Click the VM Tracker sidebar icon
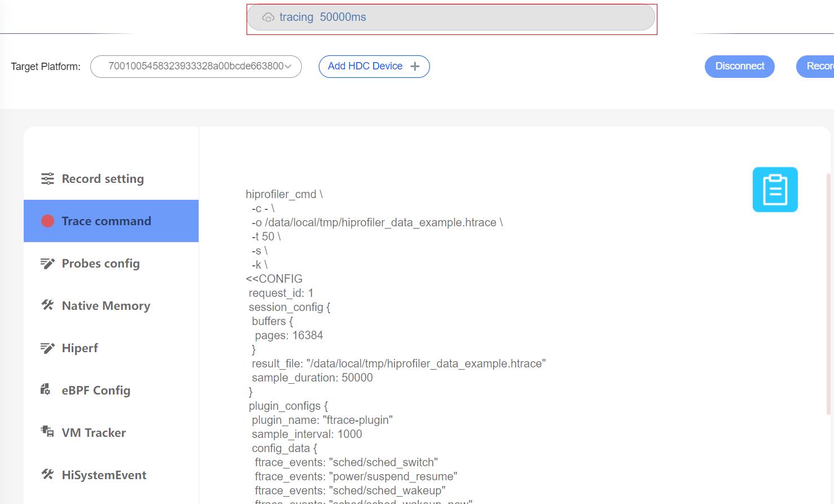The width and height of the screenshot is (834, 504). tap(47, 432)
